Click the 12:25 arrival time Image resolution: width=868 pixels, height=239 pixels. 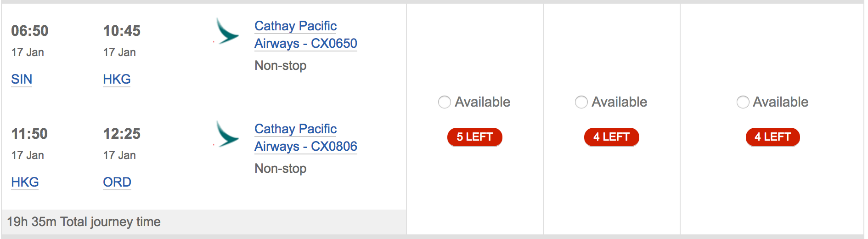tap(122, 134)
